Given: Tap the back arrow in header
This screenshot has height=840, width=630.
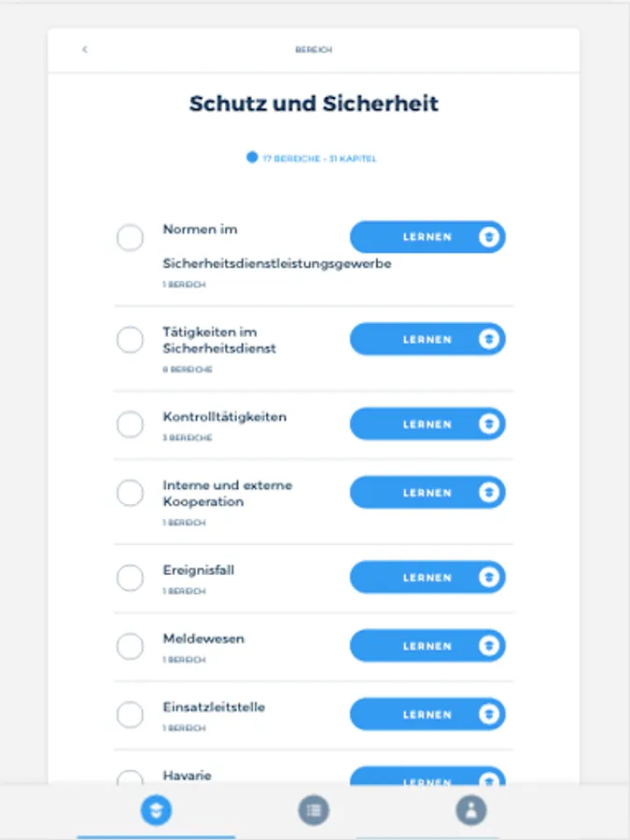Looking at the screenshot, I should [84, 49].
